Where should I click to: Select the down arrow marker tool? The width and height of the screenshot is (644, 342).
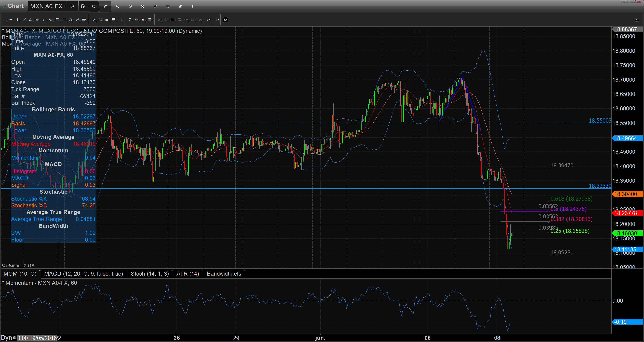coord(143,20)
